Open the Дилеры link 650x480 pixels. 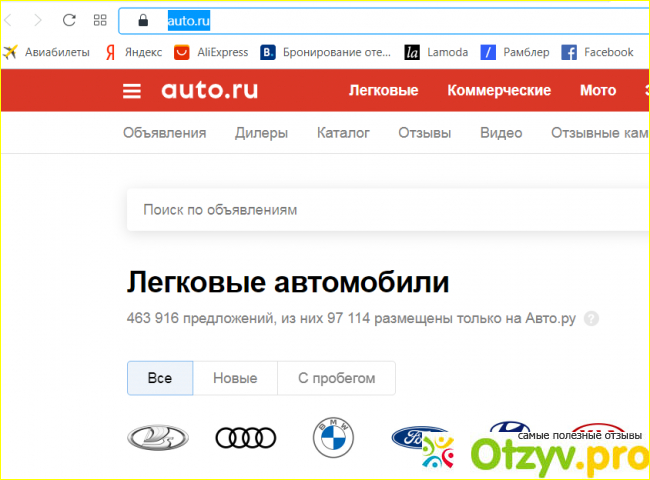[261, 133]
